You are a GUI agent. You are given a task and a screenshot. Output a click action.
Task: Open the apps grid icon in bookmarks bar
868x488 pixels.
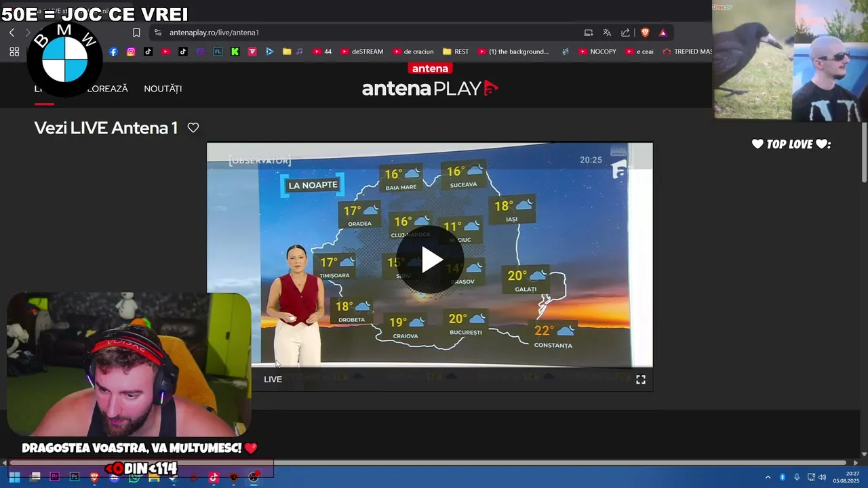14,52
